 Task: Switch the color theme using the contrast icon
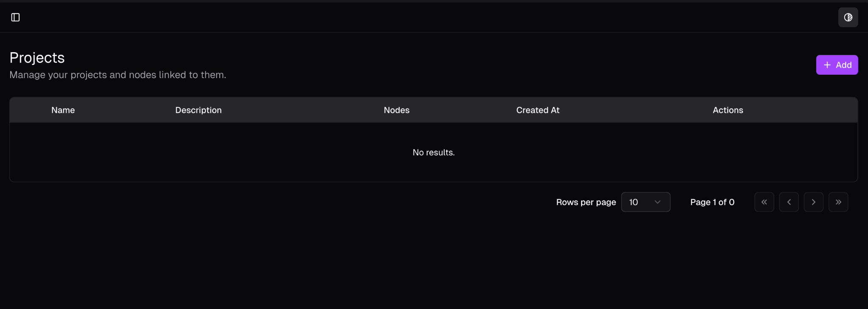tap(848, 17)
